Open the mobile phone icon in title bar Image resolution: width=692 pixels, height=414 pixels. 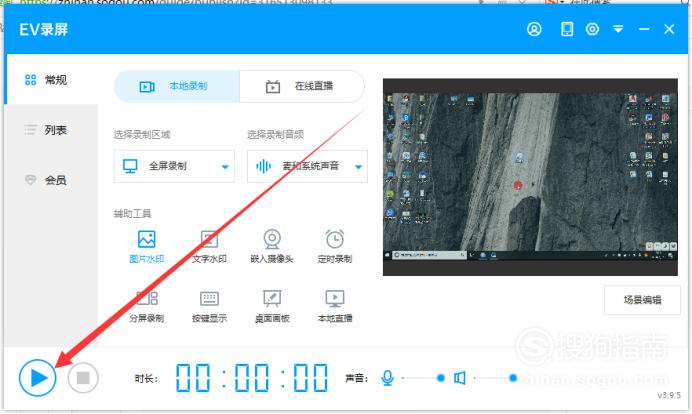567,29
